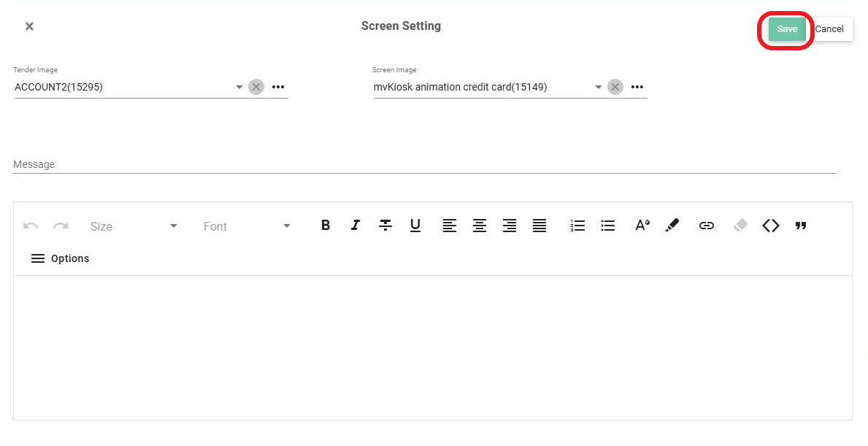Click into the Message input field

click(423, 164)
